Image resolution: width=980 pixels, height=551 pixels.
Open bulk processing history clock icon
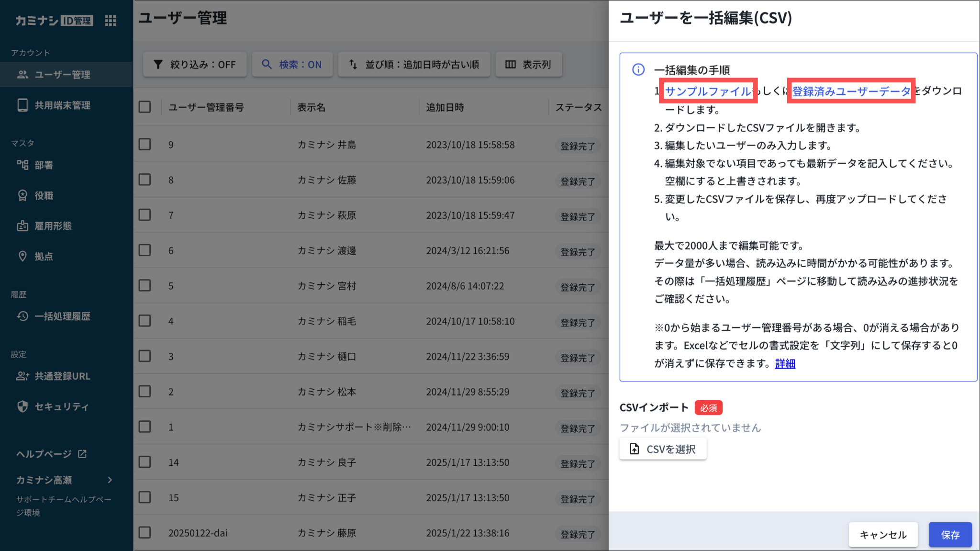pos(22,316)
